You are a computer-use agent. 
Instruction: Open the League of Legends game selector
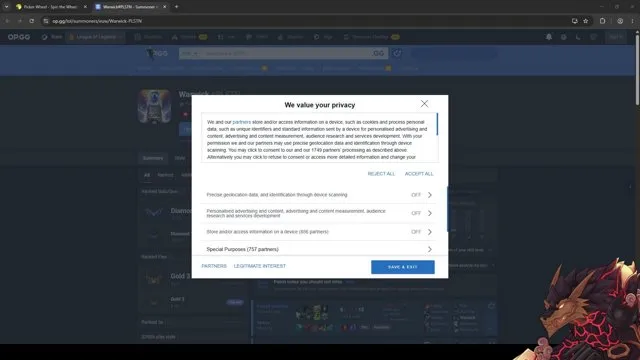96,37
